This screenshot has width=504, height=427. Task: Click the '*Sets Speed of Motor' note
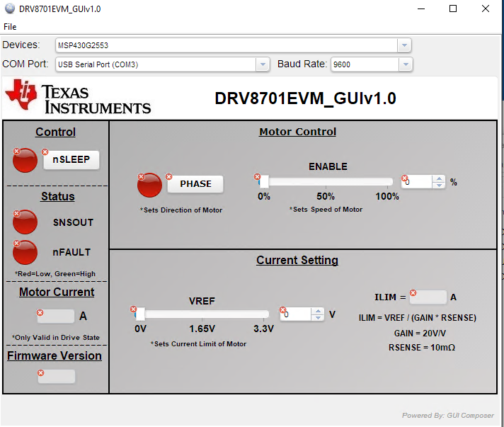pyautogui.click(x=326, y=210)
